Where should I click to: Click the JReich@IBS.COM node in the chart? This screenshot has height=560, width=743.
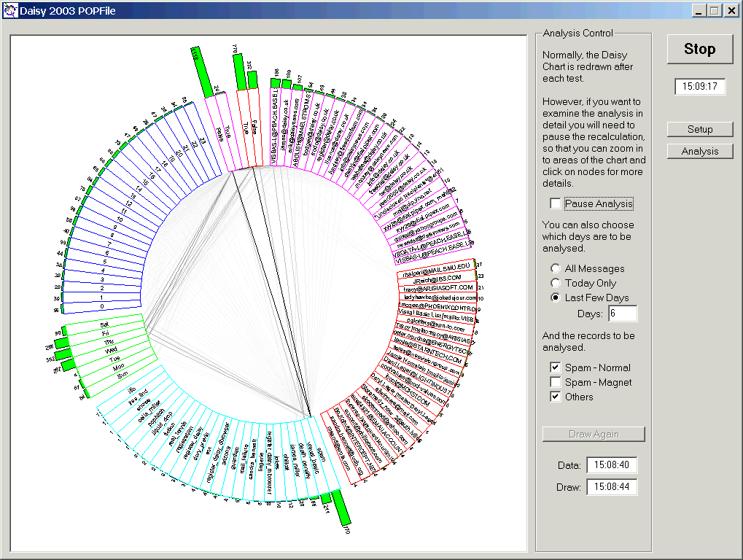pos(435,279)
